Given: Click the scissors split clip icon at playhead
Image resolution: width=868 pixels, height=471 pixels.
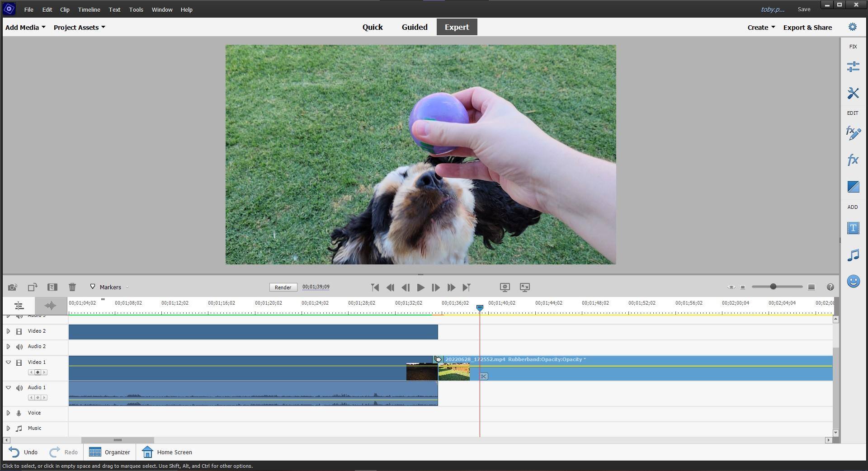Looking at the screenshot, I should pos(484,377).
